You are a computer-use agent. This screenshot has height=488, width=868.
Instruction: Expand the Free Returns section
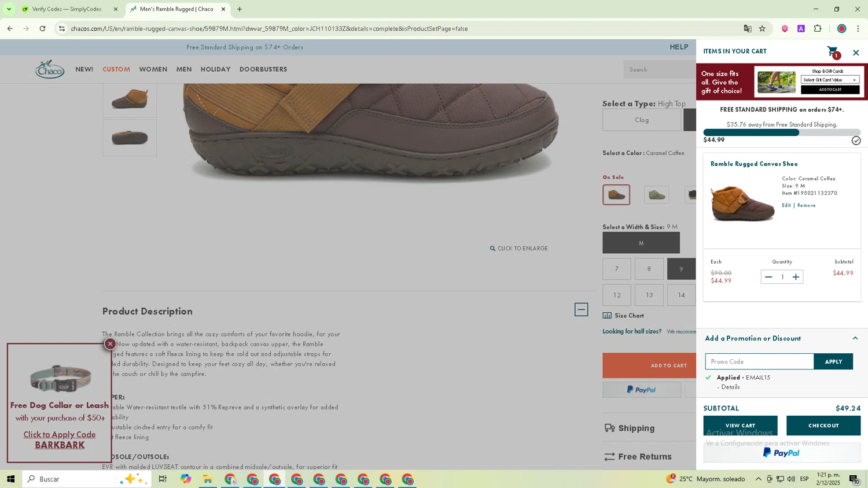(638, 456)
